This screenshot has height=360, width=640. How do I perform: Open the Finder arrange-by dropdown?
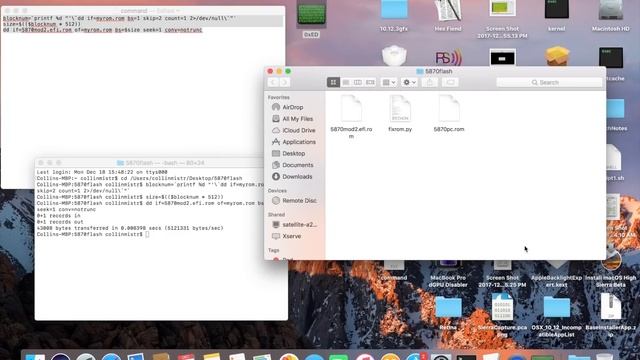pos(389,82)
